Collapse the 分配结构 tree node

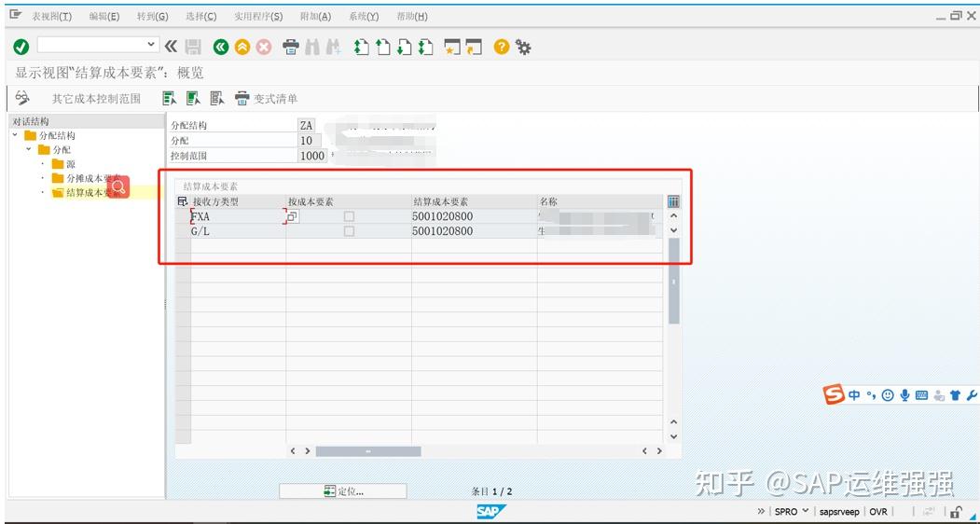[15, 135]
